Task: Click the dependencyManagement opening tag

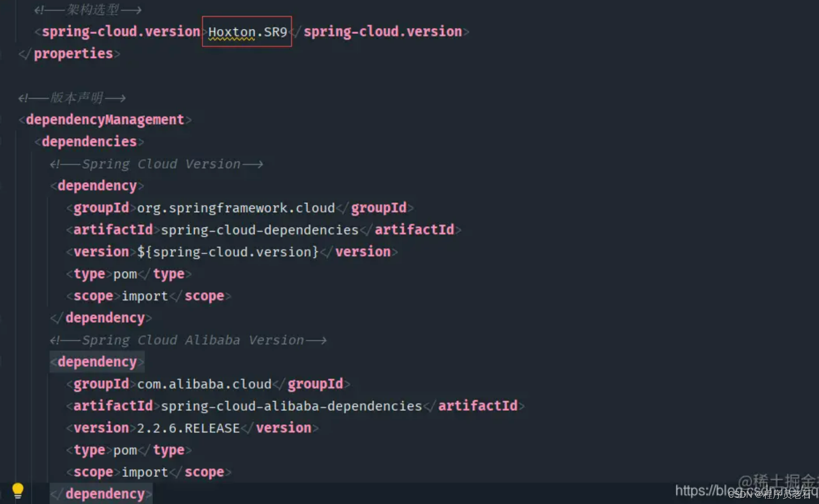Action: pos(105,120)
